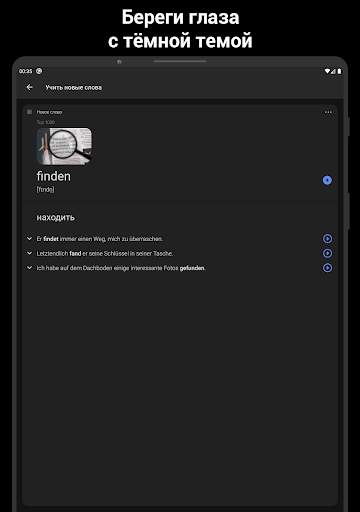Expand the 'Letztendlich fand er' example
The height and width of the screenshot is (512, 360).
click(x=29, y=253)
